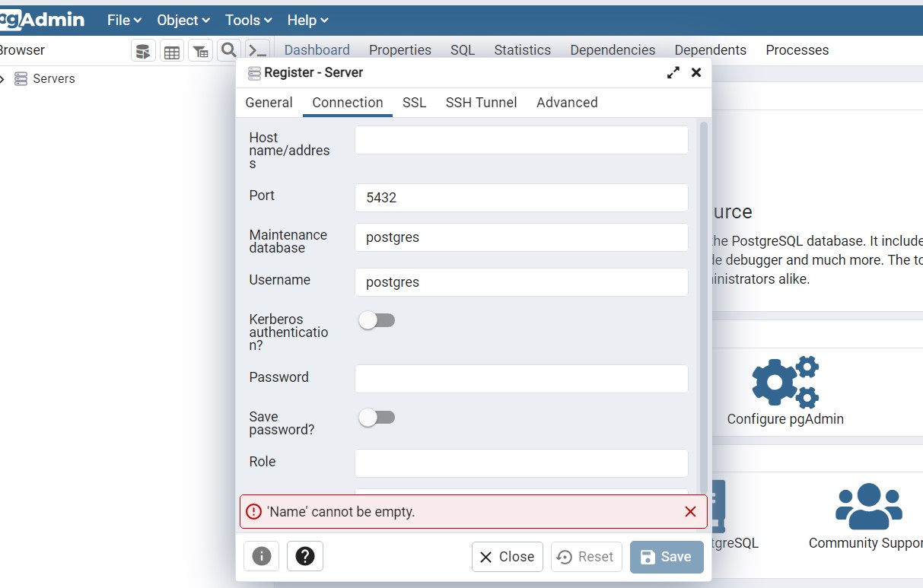Close the Register - Server dialog with X
Screen dimensions: 923x588
point(696,73)
